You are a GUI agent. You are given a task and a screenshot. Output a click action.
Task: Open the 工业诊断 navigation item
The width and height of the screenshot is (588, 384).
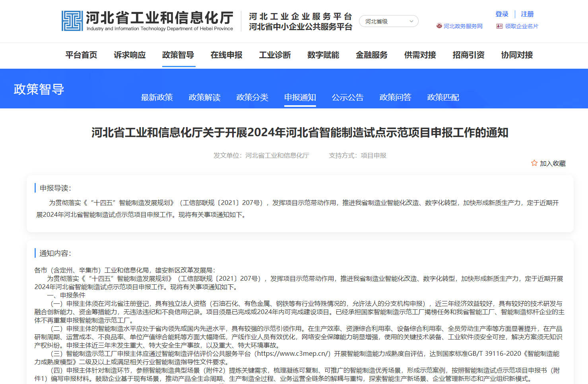coord(275,55)
